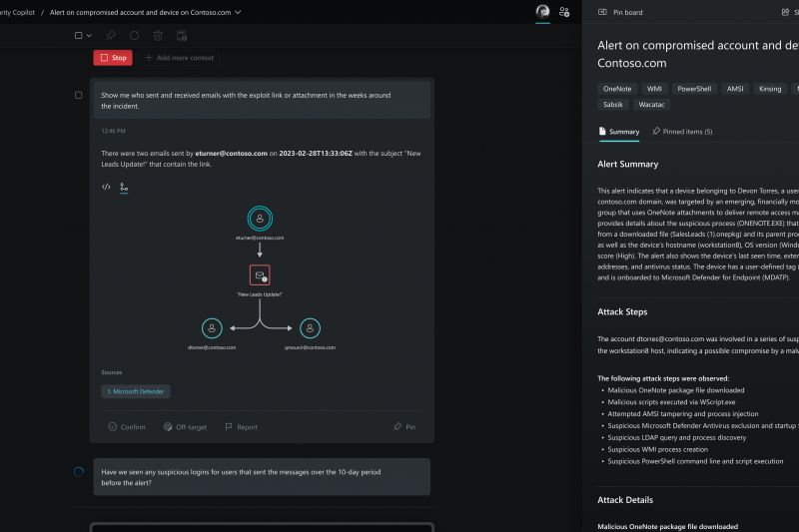799x532 pixels.
Task: Open the user avatar profile
Action: coord(542,12)
